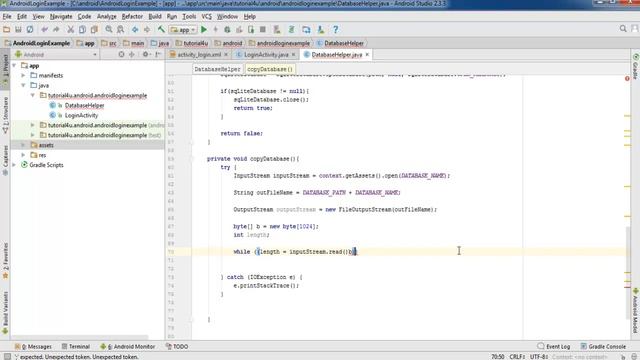Collapse the tutorial4u.android.androidloginexample main package
Screen dimensions: 640x360
point(33,96)
